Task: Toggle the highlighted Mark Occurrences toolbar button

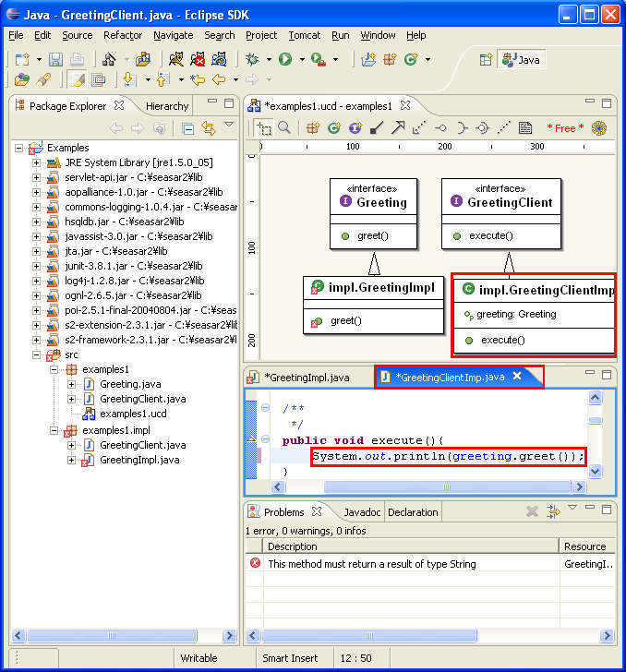Action: pos(78,80)
